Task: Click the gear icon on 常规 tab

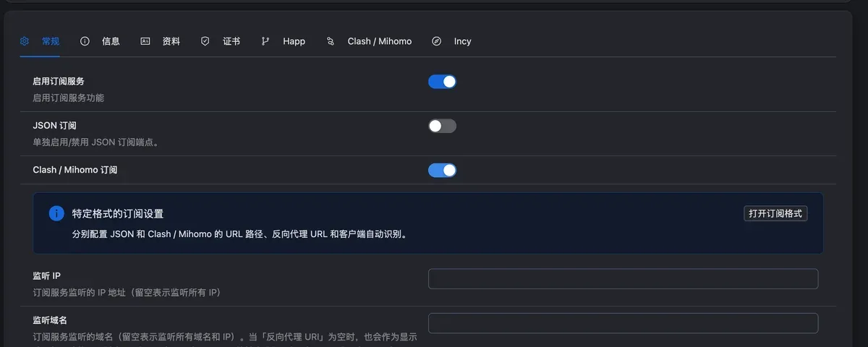Action: (x=25, y=41)
